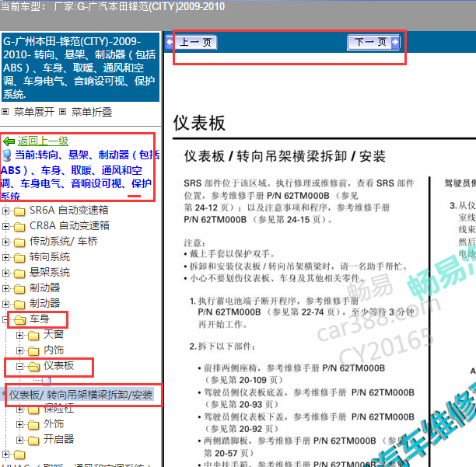The image size is (476, 467).
Task: Click 菜单展开 to expand all menus
Action: [34, 112]
